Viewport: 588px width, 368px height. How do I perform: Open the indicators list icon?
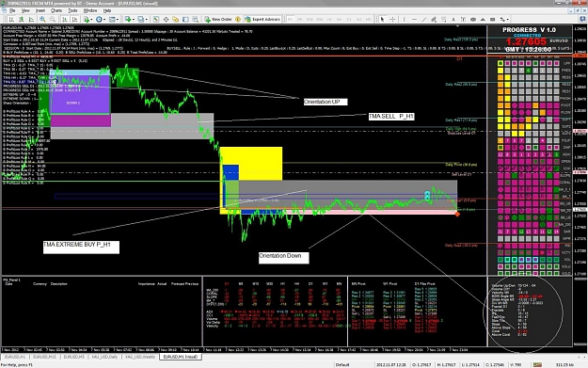pos(87,19)
